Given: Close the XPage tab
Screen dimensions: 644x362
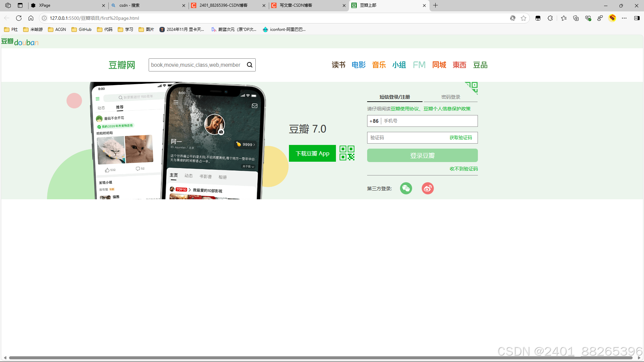Looking at the screenshot, I should pyautogui.click(x=103, y=5).
